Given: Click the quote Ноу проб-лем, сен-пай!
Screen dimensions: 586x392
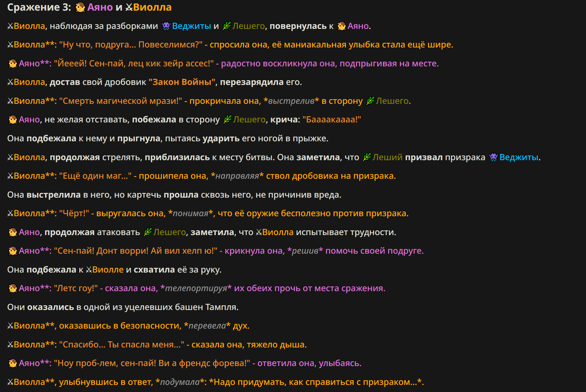Looking at the screenshot, I should (105, 363).
